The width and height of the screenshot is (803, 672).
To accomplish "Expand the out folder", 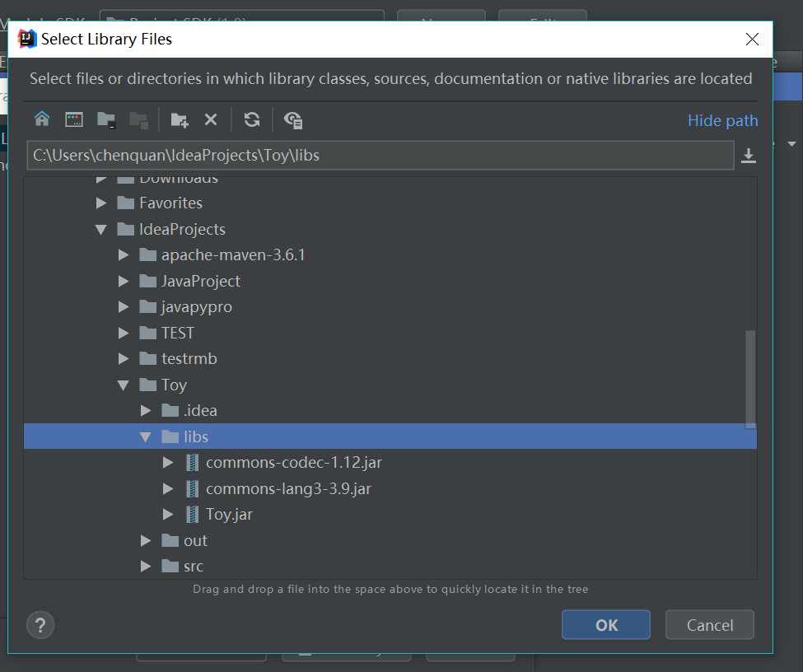I will 146,540.
